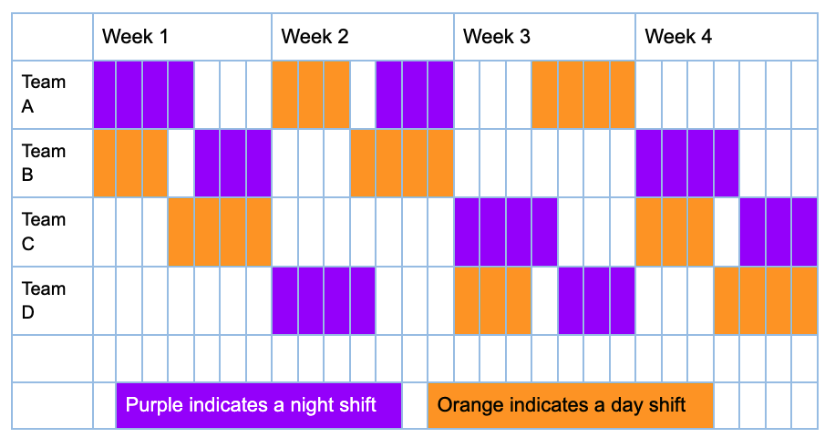Click the purple night shift legend box
Image resolution: width=827 pixels, height=437 pixels.
coord(258,405)
